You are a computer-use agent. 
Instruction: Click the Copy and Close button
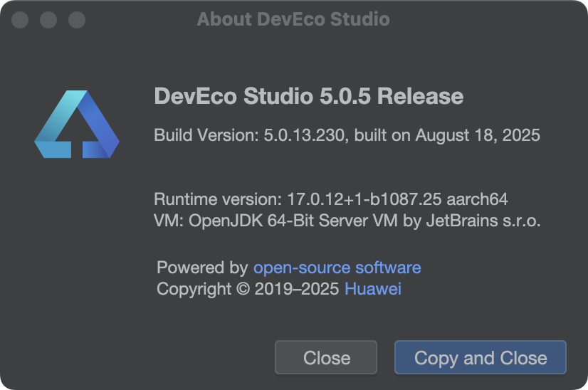(481, 357)
